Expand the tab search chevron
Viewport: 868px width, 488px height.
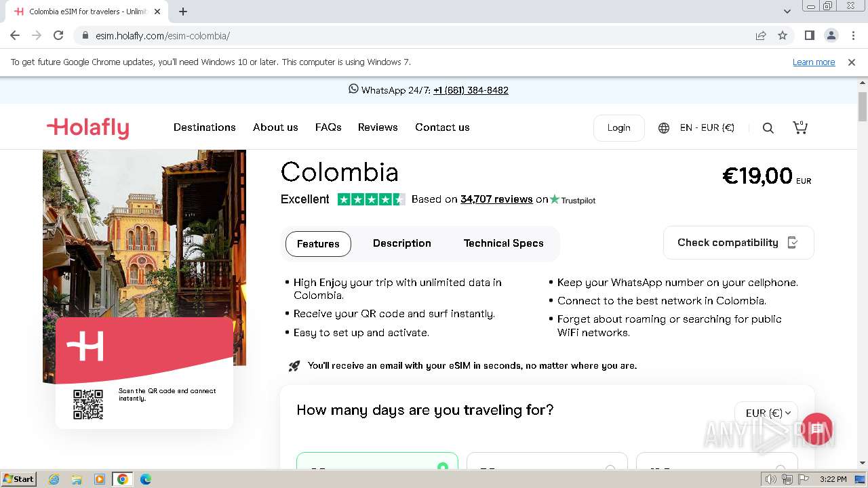[x=787, y=12]
